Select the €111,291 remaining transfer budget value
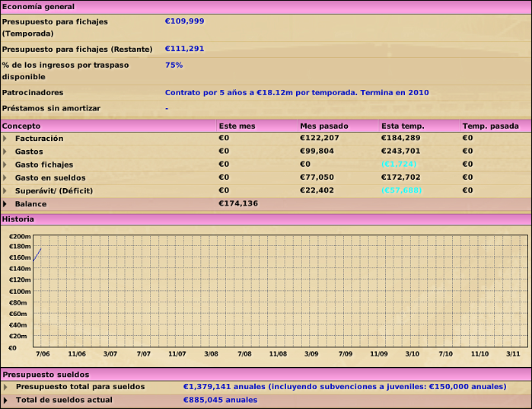Image resolution: width=532 pixels, height=409 pixels. [x=185, y=49]
